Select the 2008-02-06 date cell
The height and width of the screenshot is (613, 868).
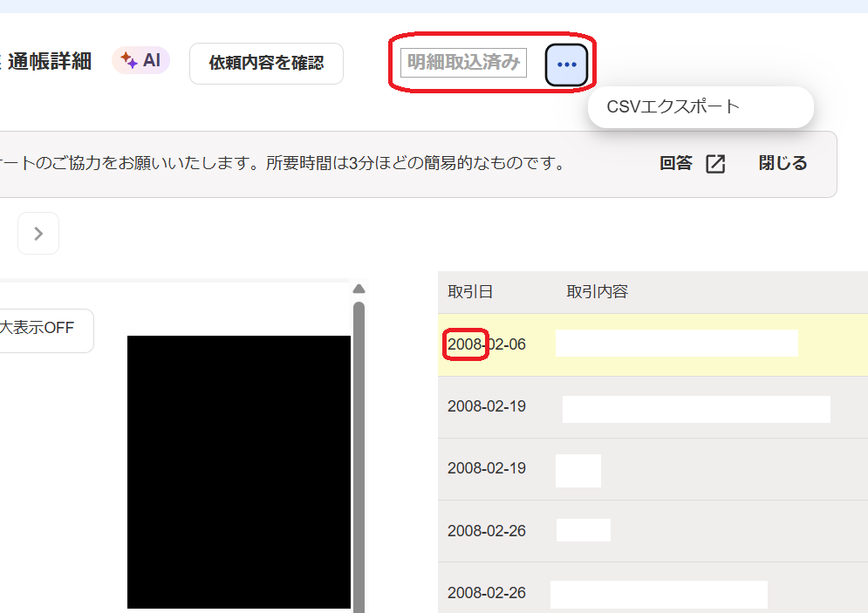(x=487, y=344)
